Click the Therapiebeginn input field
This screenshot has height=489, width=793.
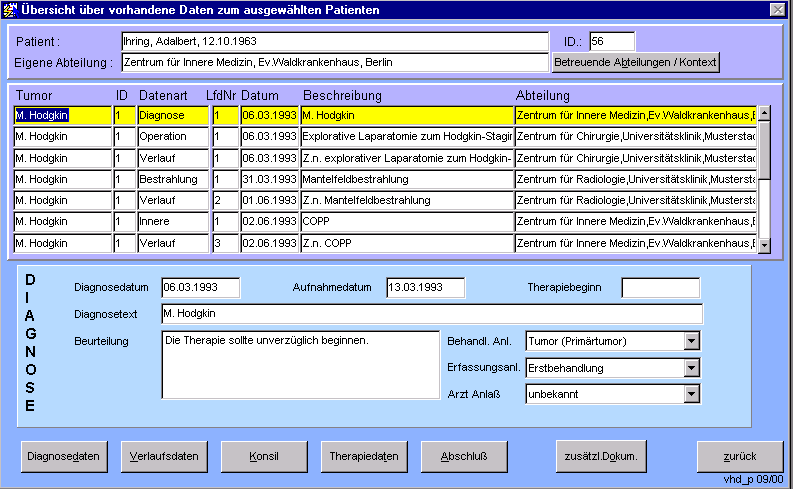660,288
